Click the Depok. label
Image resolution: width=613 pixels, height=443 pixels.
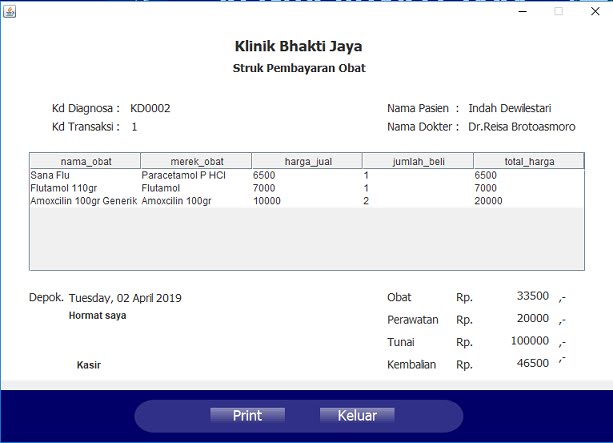click(46, 298)
